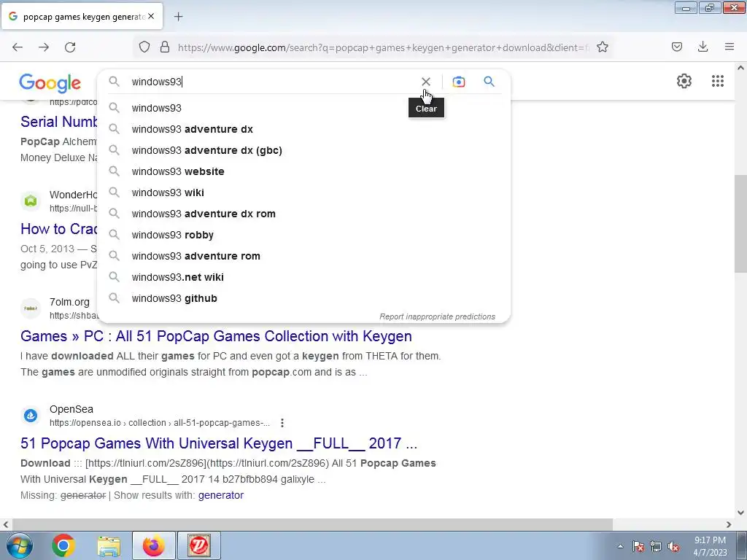Reload the current page
The width and height of the screenshot is (747, 560).
pyautogui.click(x=70, y=47)
